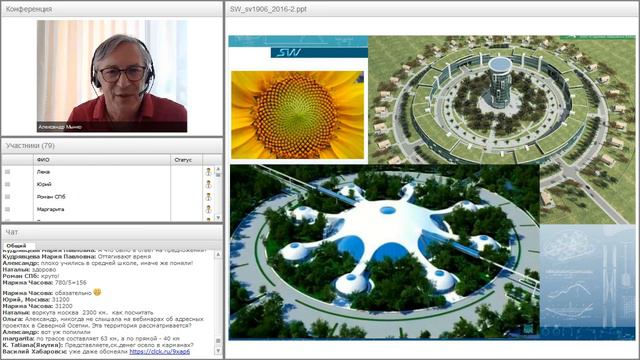Click margarita's message about 63 км
Image resolution: width=640 pixels, height=360 pixels.
tap(91, 338)
